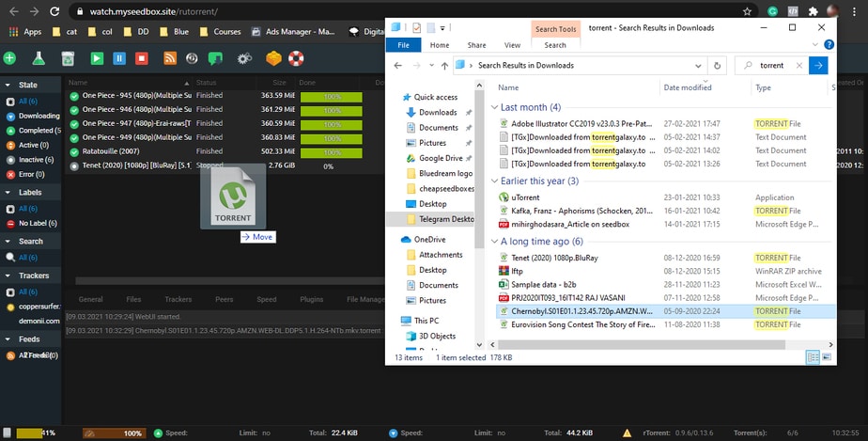Image resolution: width=868 pixels, height=441 pixels.
Task: Switch to the Plugins details tab
Action: [312, 299]
